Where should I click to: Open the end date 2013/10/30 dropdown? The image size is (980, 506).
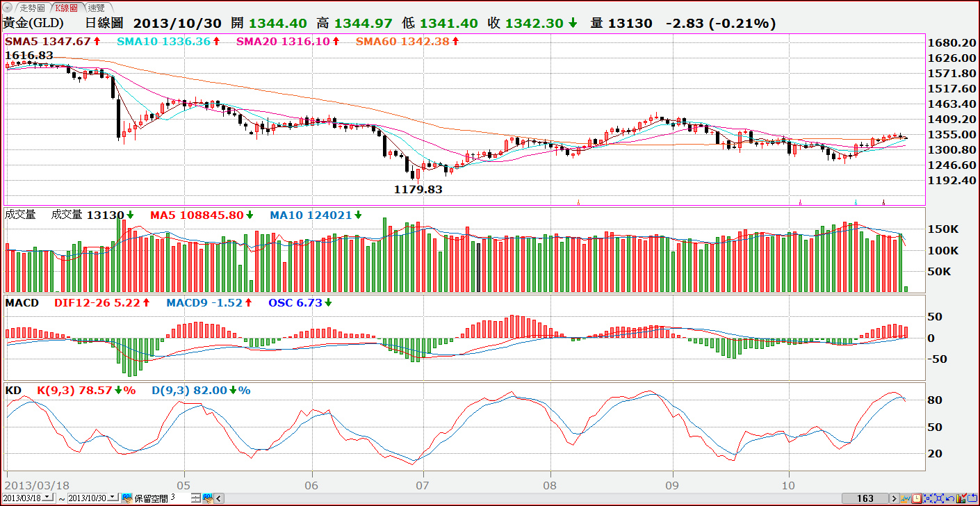pyautogui.click(x=114, y=498)
